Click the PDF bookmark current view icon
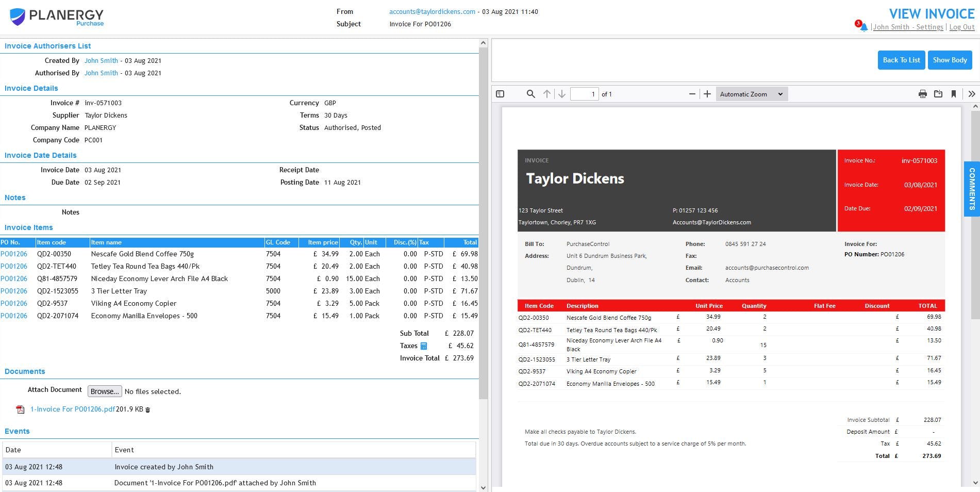 point(954,94)
